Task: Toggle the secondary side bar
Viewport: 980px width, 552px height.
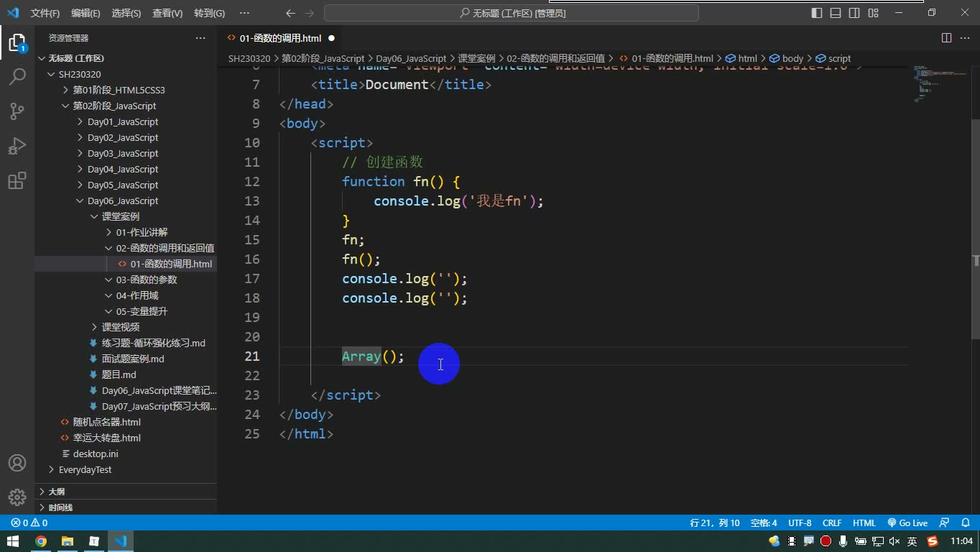Action: tap(854, 13)
